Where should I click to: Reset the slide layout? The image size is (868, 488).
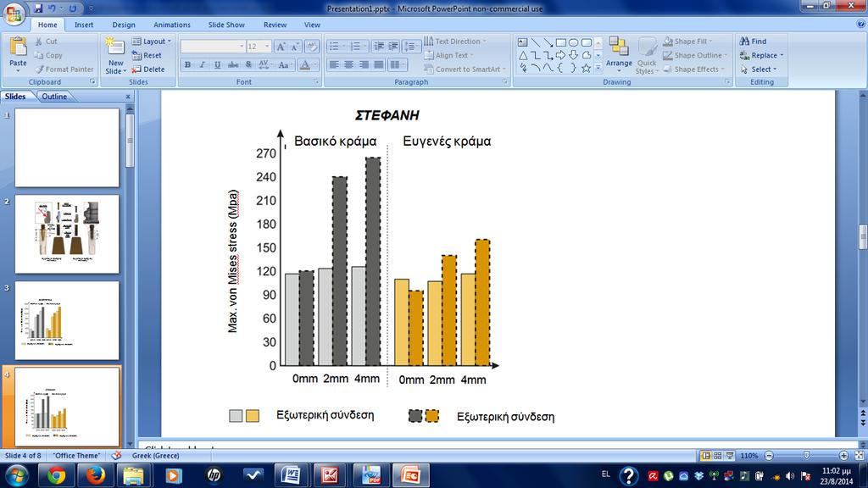pos(147,55)
